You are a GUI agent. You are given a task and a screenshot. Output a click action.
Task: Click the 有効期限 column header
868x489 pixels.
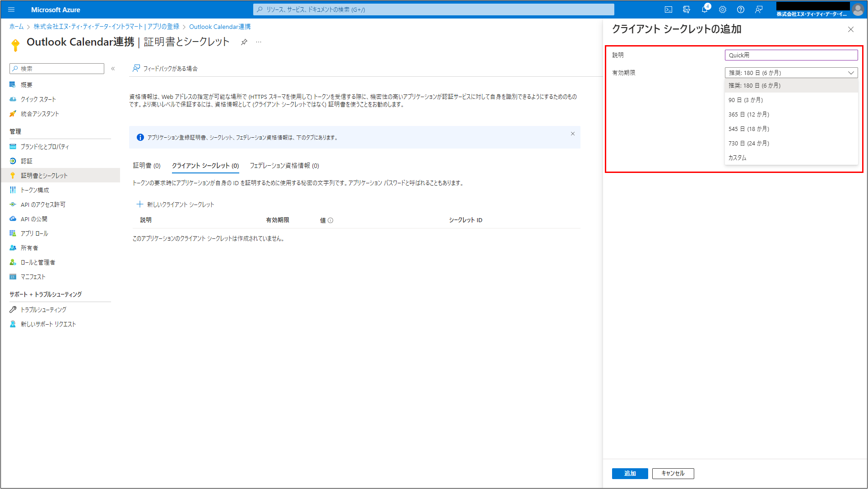tap(278, 220)
